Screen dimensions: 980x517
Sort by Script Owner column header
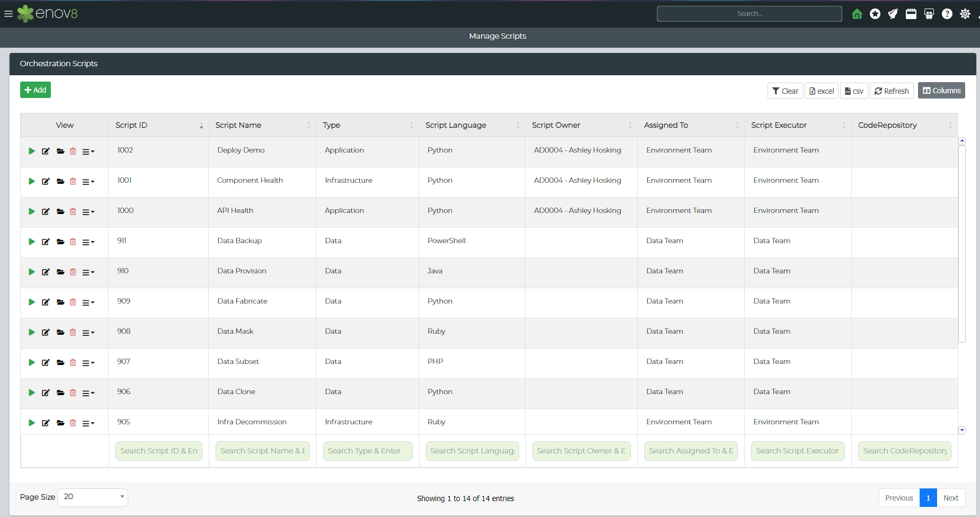[x=581, y=126]
